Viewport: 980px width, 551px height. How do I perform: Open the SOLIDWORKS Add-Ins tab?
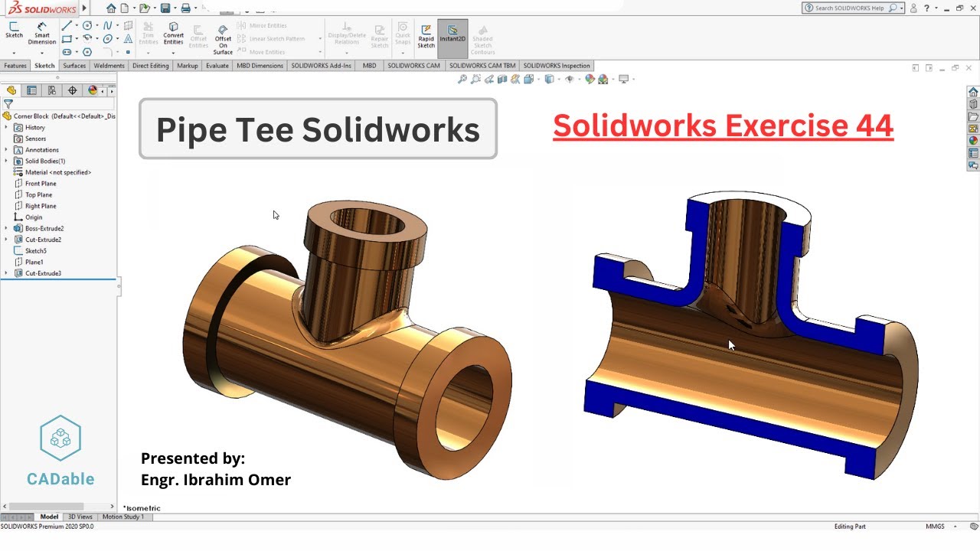[x=321, y=66]
